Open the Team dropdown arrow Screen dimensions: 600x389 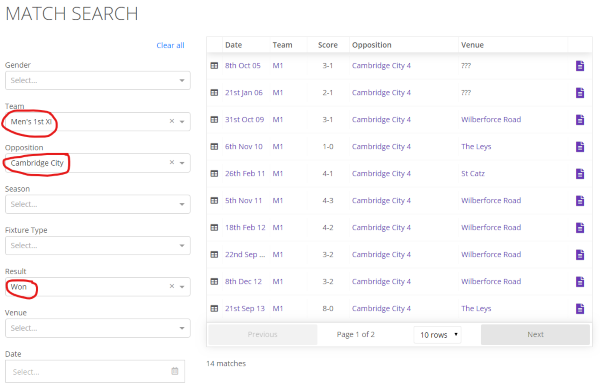182,122
